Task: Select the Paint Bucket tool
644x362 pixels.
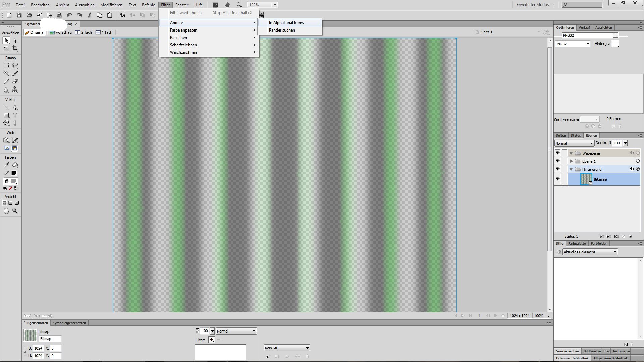Action: coord(15,165)
